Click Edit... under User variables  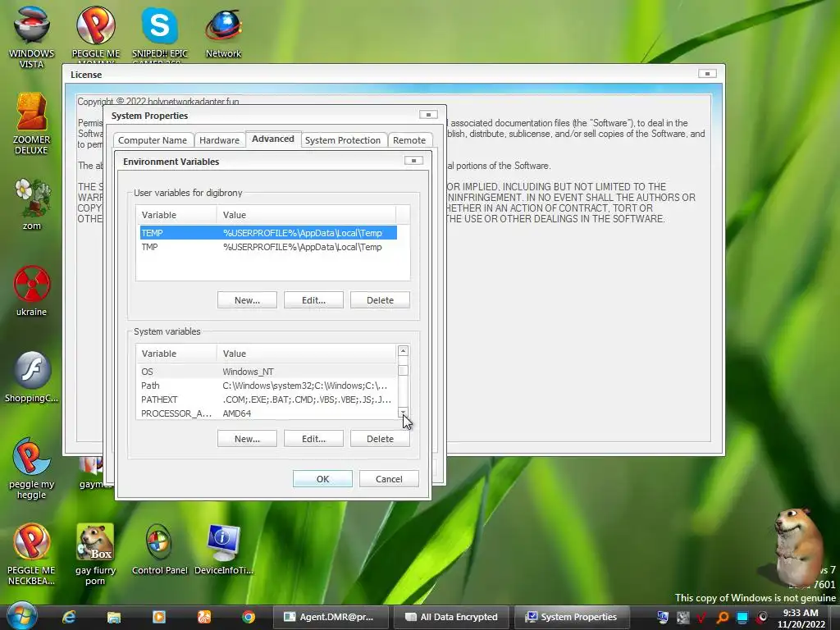pyautogui.click(x=313, y=300)
